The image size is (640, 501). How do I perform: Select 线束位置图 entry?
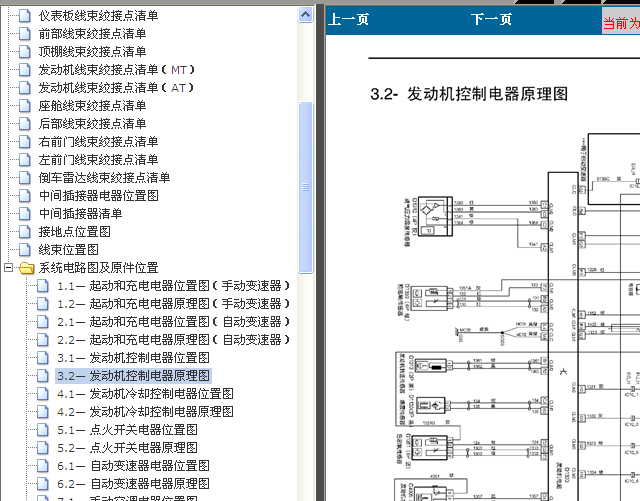pos(69,249)
